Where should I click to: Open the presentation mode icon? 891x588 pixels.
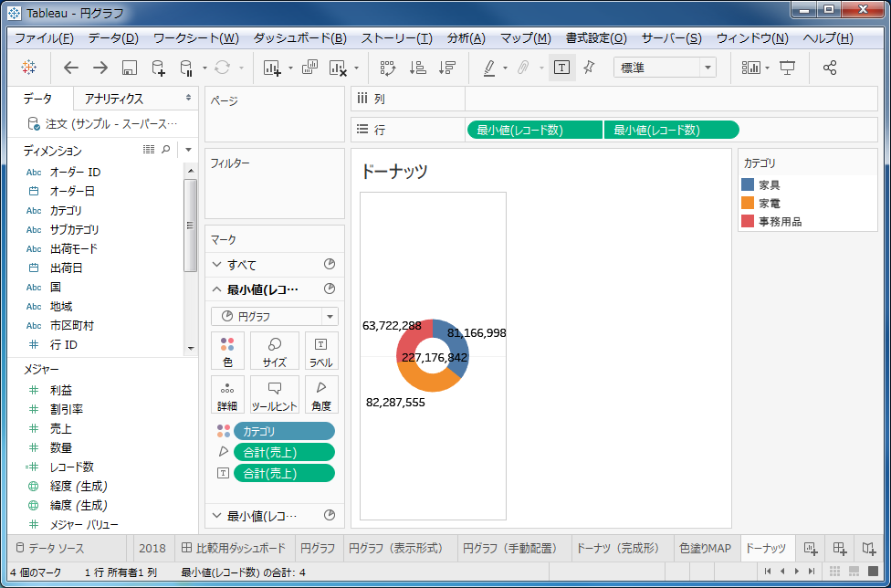[x=787, y=68]
